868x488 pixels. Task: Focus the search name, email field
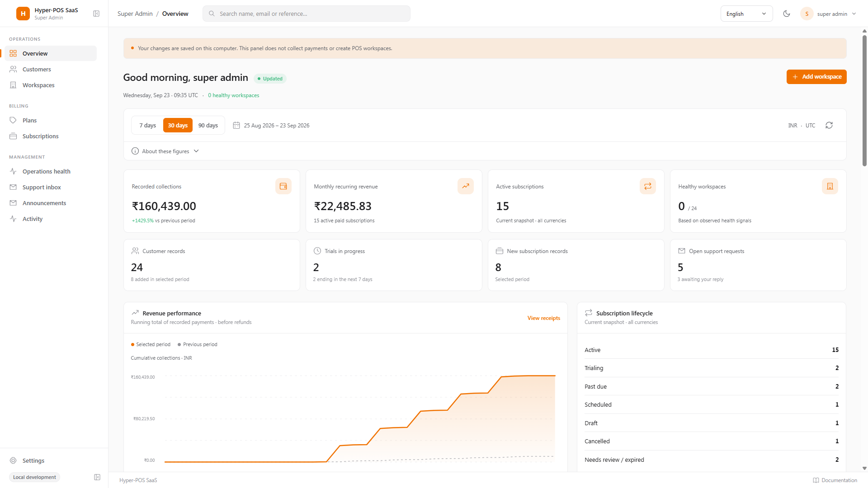pyautogui.click(x=307, y=14)
